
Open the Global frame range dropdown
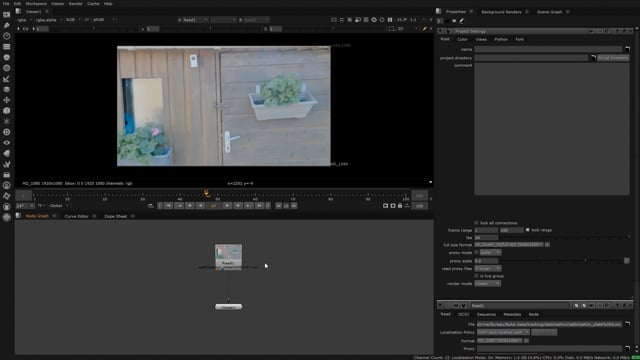[x=59, y=206]
